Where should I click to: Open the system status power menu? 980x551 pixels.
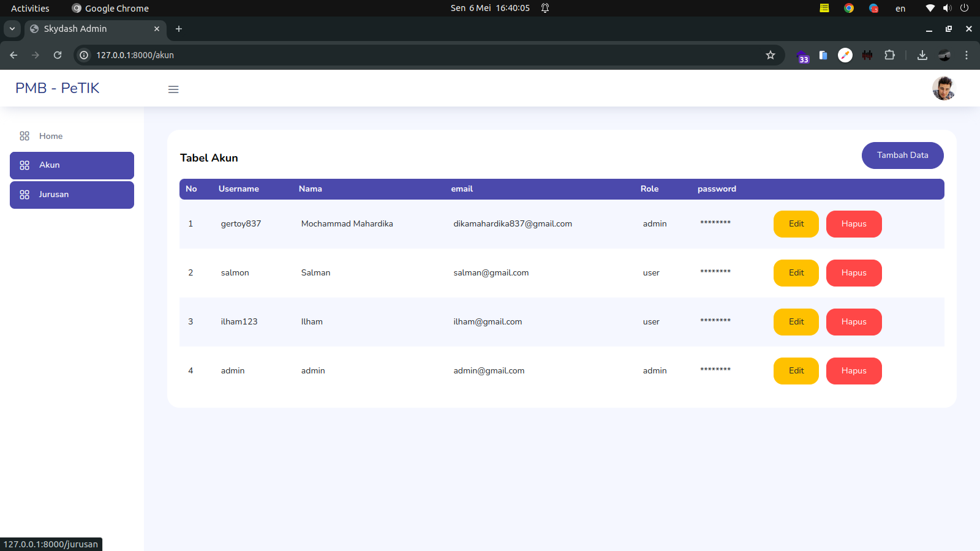coord(964,8)
